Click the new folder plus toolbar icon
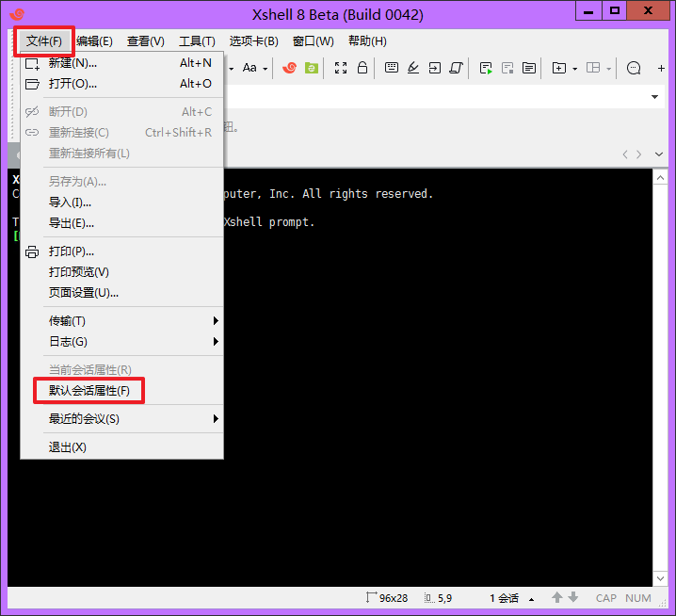Image resolution: width=676 pixels, height=616 pixels. point(559,68)
